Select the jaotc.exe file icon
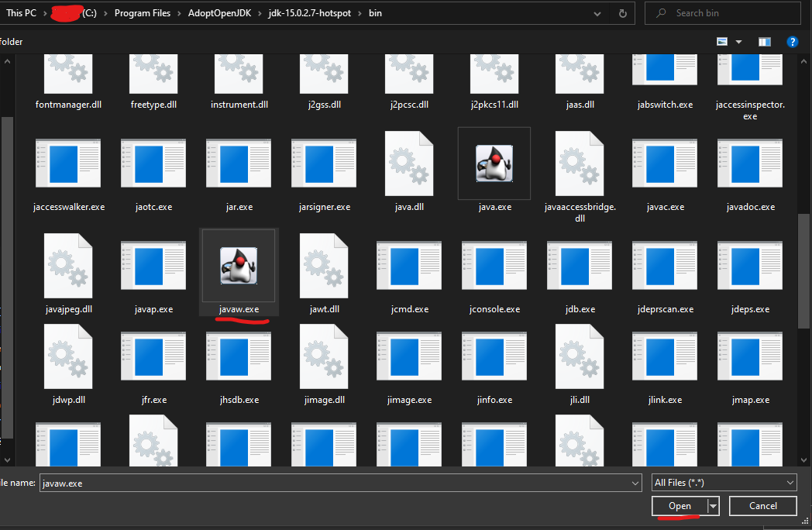812x530 pixels. point(153,163)
